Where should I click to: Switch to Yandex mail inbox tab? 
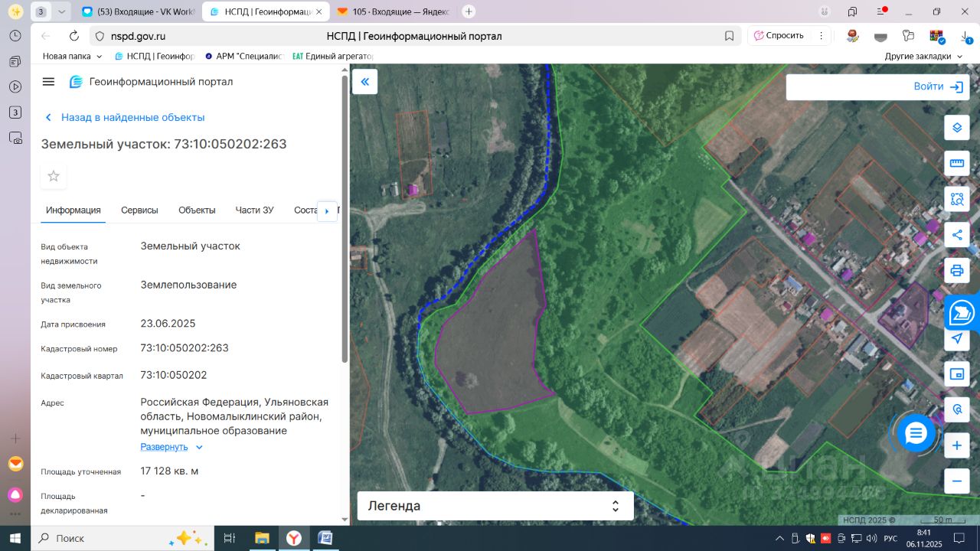point(394,11)
